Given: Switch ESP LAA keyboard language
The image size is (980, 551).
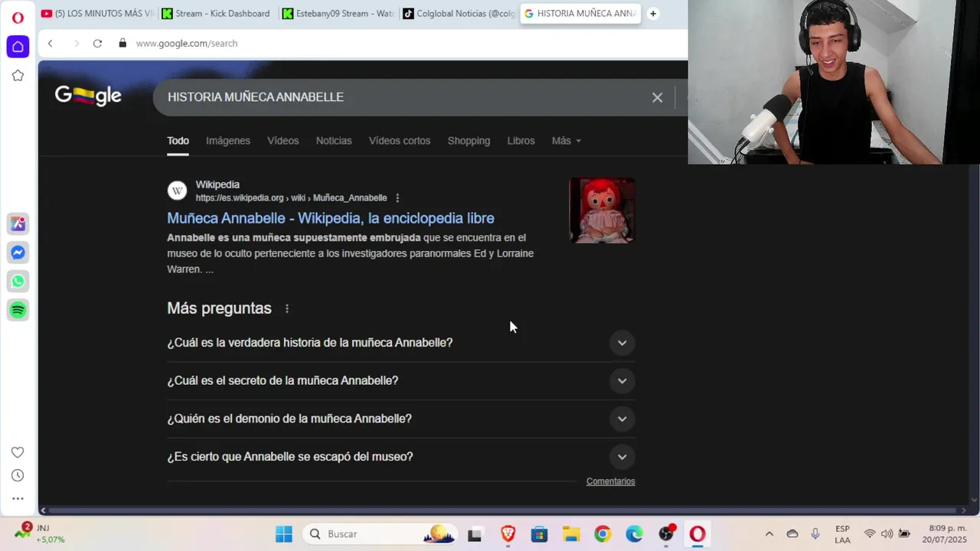Looking at the screenshot, I should coord(842,534).
